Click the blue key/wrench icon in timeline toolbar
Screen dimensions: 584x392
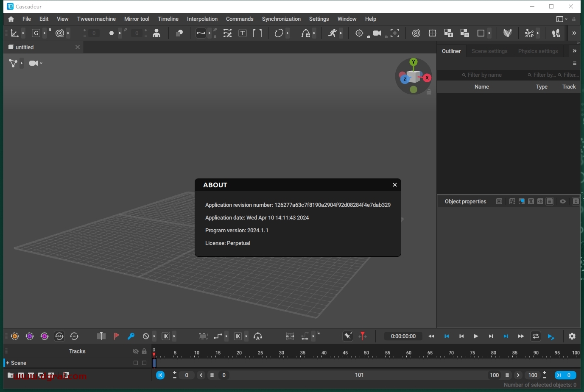[131, 336]
